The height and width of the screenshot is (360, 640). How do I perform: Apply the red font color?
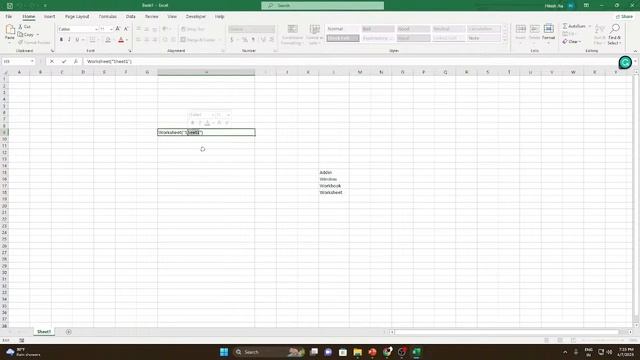coord(121,40)
